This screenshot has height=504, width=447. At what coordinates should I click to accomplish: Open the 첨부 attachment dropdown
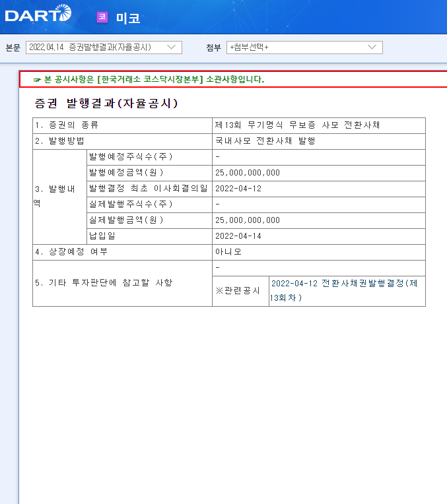pyautogui.click(x=304, y=47)
